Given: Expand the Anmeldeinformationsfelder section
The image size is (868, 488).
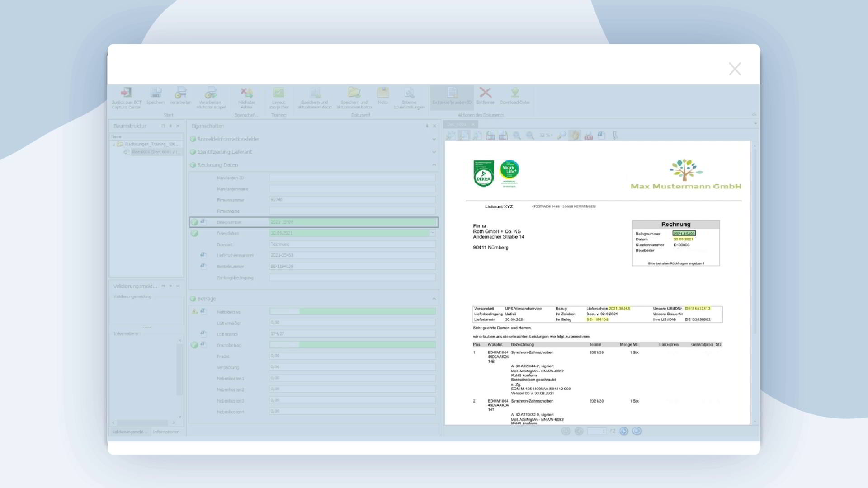Looking at the screenshot, I should [434, 139].
